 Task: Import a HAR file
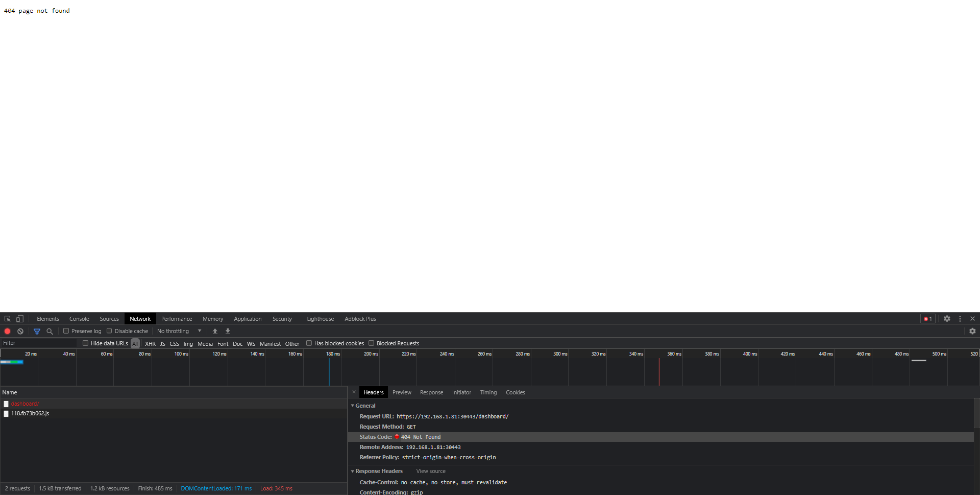tap(215, 331)
